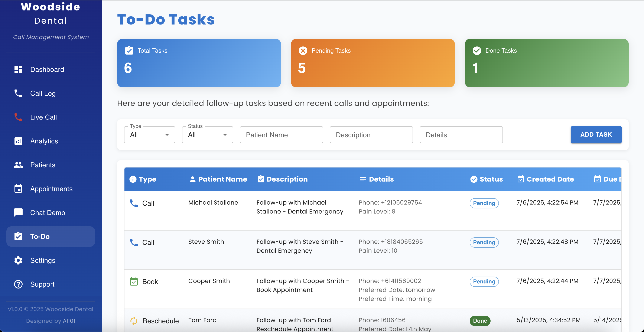Click the check icon in Status header
This screenshot has width=644, height=332.
click(474, 179)
